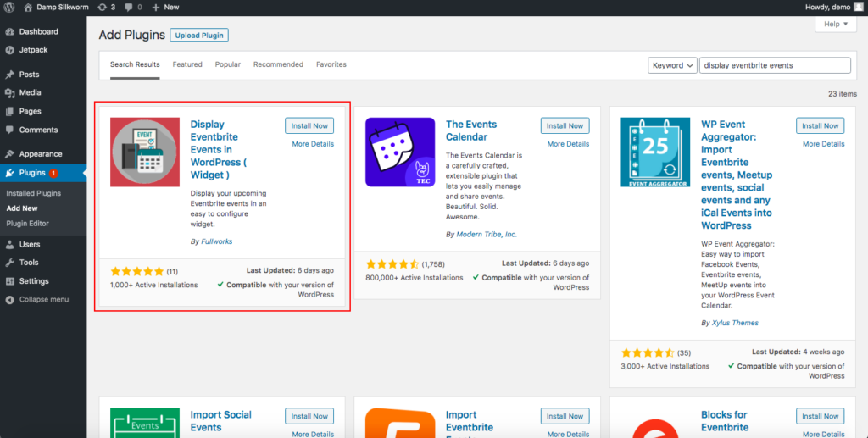Expand the Help panel dropdown
The image size is (868, 438).
click(835, 25)
